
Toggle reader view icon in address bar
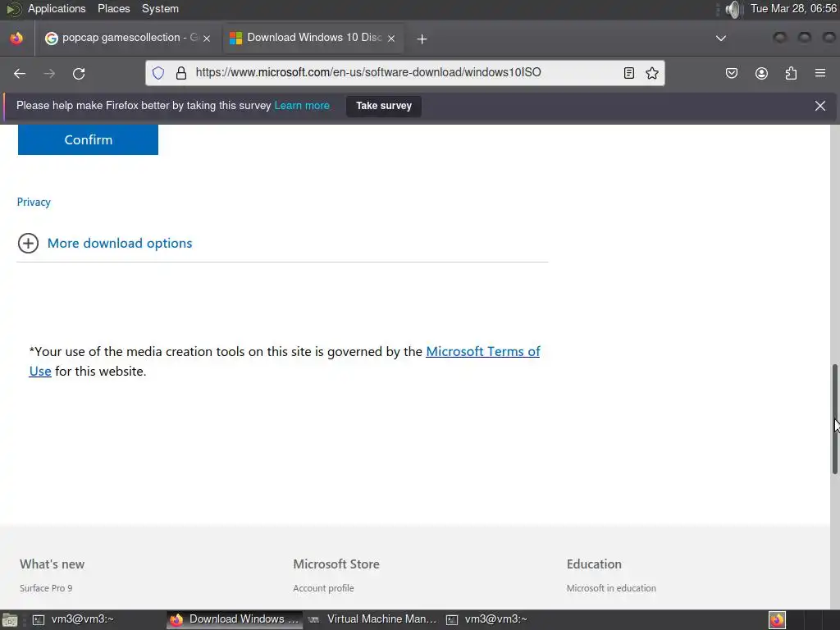click(629, 73)
